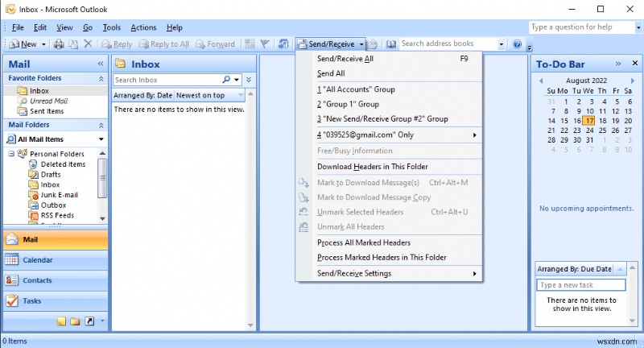The image size is (644, 348).
Task: Choose Send All from the menu
Action: (389, 73)
